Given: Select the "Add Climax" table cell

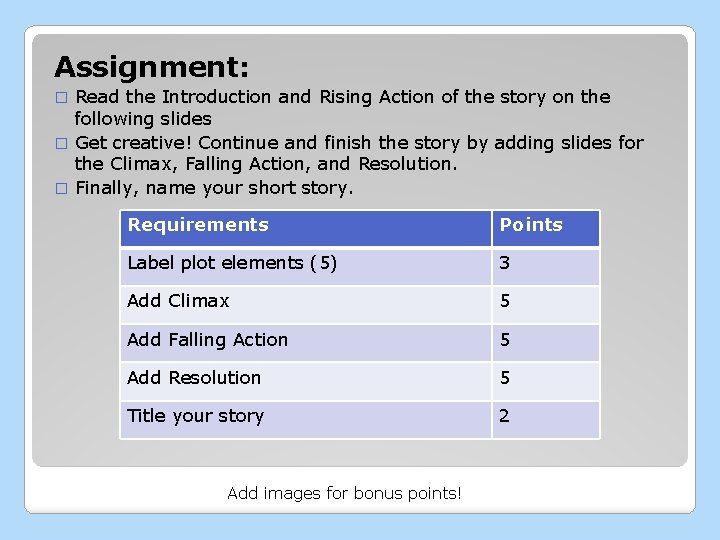Looking at the screenshot, I should pyautogui.click(x=305, y=302).
